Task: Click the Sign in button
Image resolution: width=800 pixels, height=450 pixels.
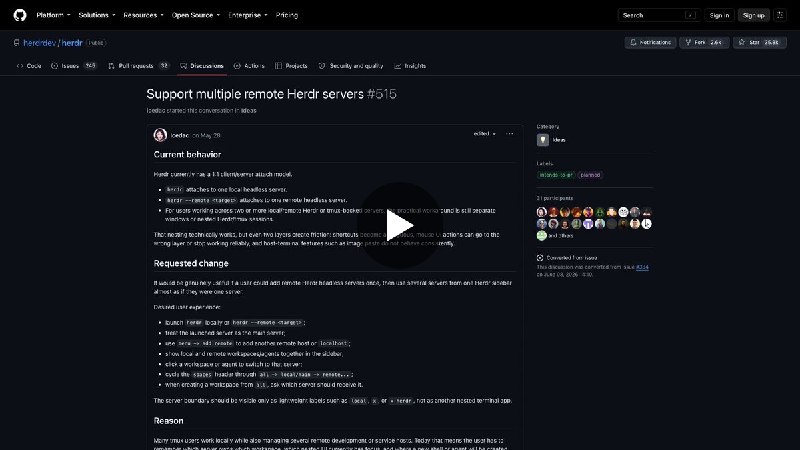Action: [x=719, y=15]
